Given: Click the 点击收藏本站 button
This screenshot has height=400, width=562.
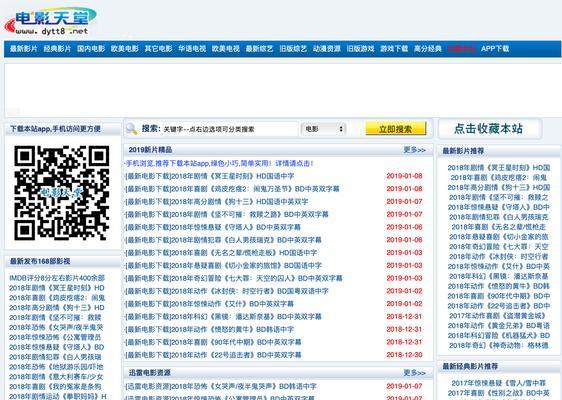Looking at the screenshot, I should coord(489,129).
